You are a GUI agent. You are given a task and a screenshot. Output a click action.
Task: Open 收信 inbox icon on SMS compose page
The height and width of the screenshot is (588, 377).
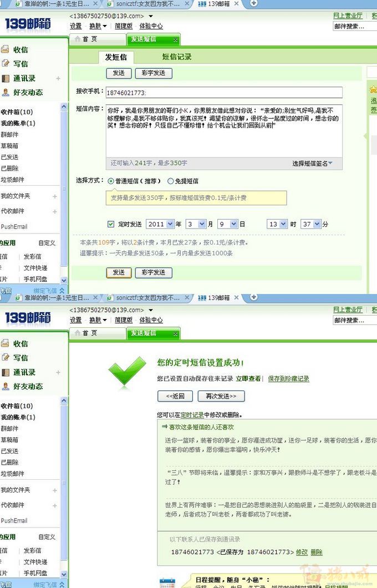(5, 49)
